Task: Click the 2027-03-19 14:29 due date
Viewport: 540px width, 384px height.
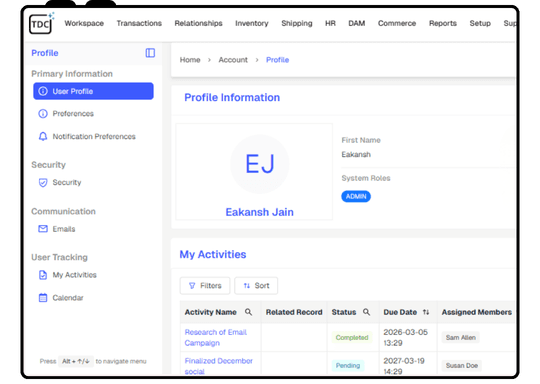Action: 404,366
